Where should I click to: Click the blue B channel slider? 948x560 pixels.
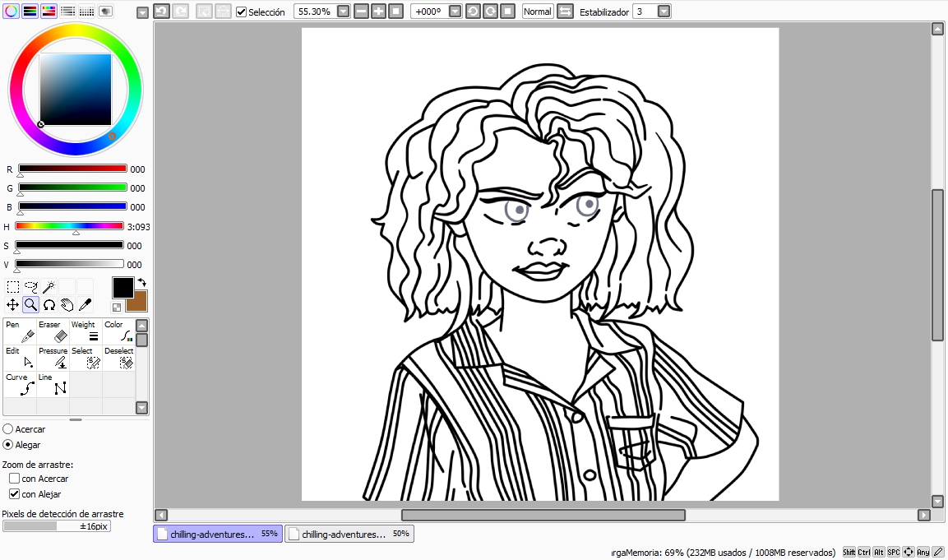(72, 206)
